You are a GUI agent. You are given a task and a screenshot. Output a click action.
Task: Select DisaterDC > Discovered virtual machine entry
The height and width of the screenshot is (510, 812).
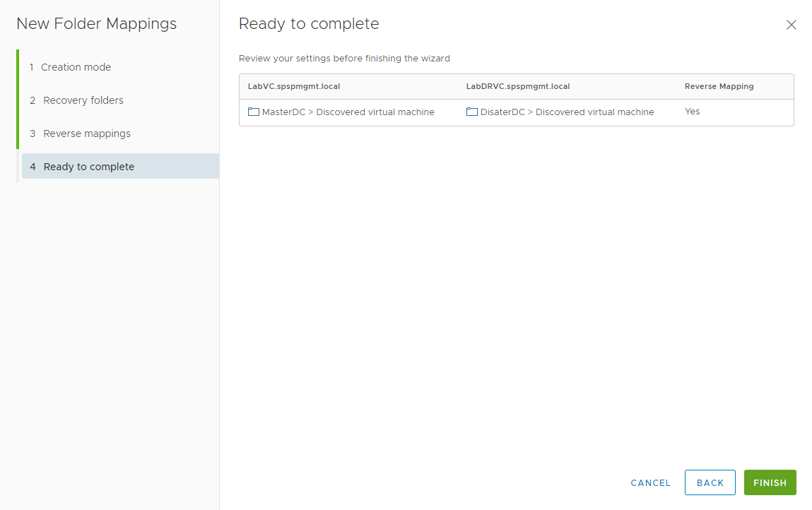coord(567,112)
